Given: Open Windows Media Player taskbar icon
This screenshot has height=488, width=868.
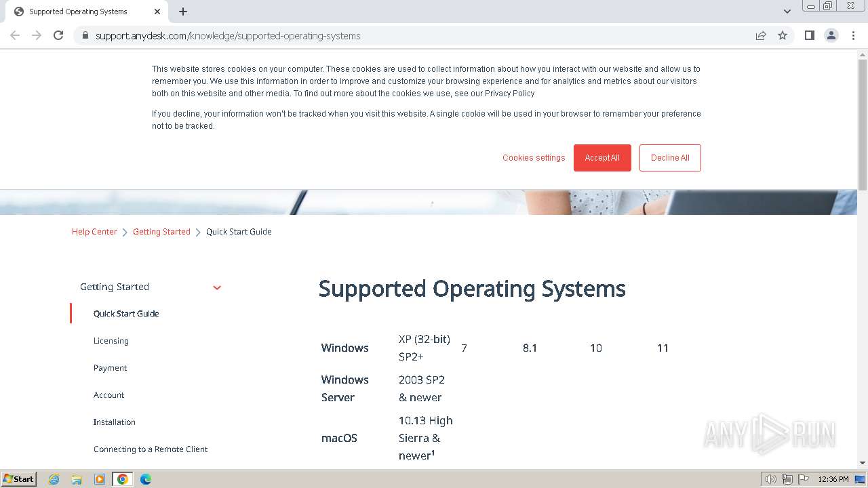Looking at the screenshot, I should [100, 479].
